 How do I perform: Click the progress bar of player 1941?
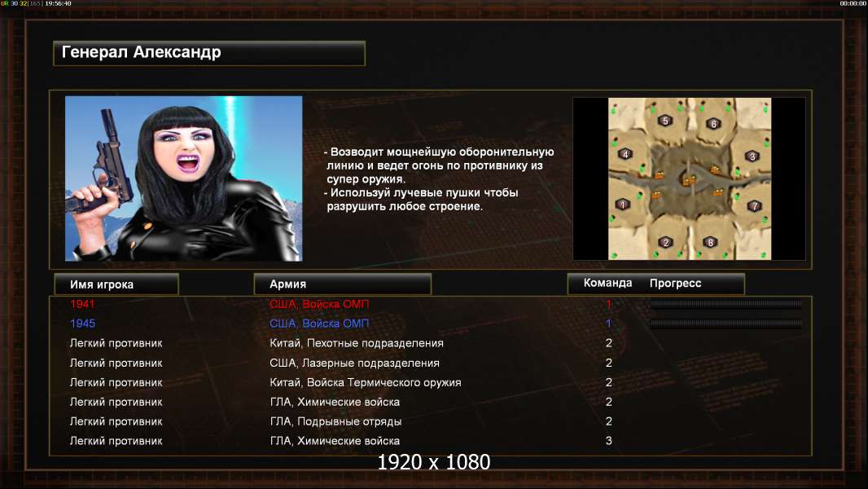(x=726, y=303)
